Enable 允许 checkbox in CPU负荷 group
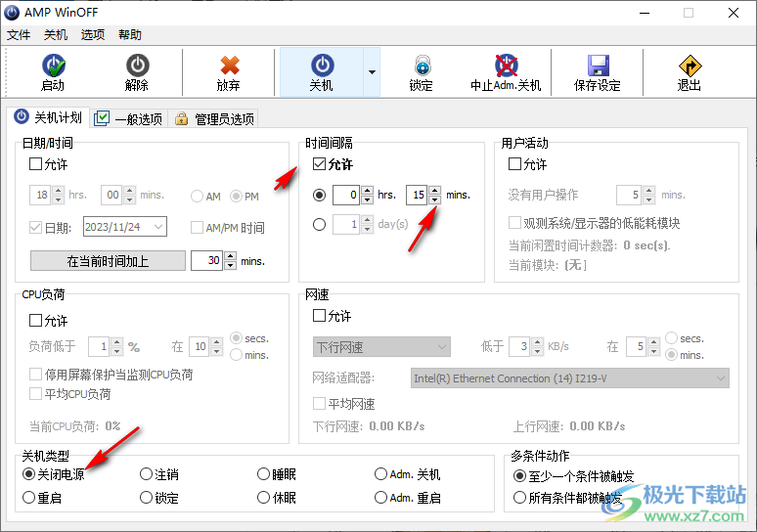Screen dimensions: 757x532 [x=36, y=321]
